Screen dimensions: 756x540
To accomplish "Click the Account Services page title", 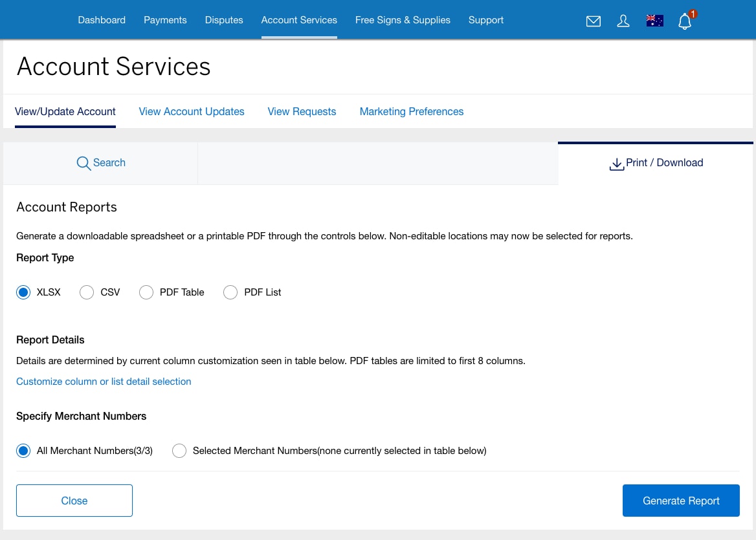I will (x=113, y=67).
